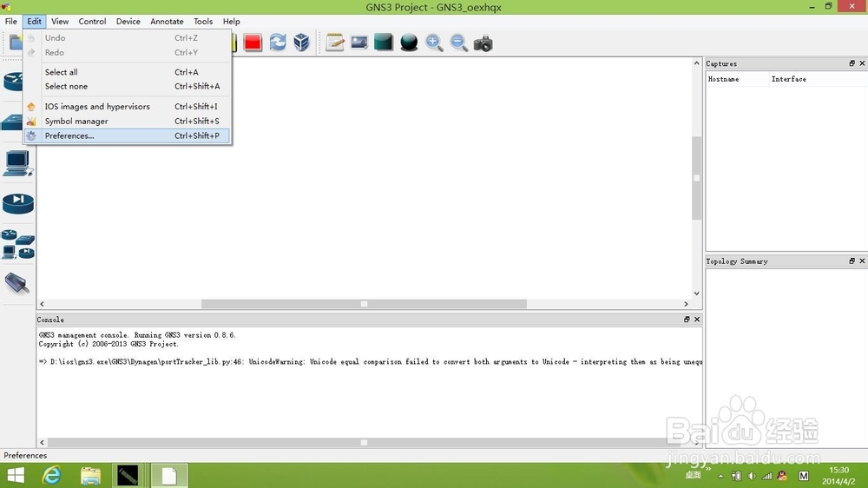This screenshot has width=868, height=488.
Task: Click the console horizontal scrollbar thumb
Action: tap(364, 443)
